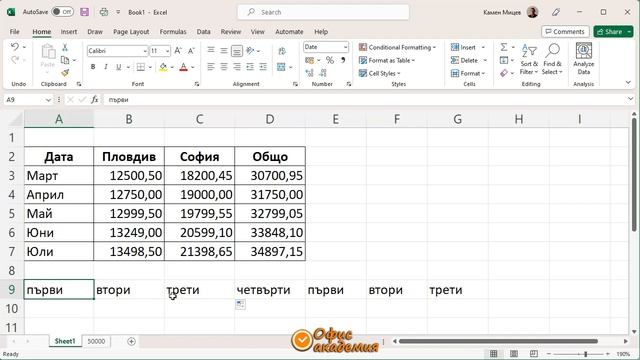The height and width of the screenshot is (360, 640).
Task: Switch to the Data tab
Action: 203,31
